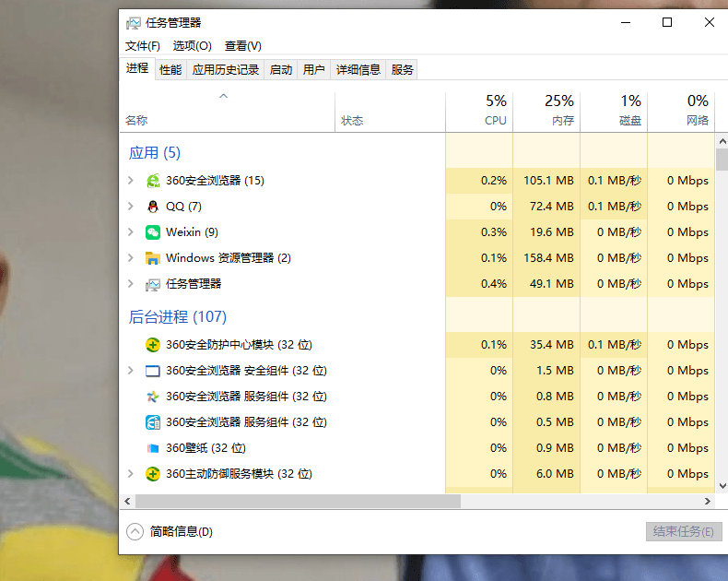Select the 360安全浏览器 app icon
This screenshot has width=728, height=581.
[x=153, y=181]
